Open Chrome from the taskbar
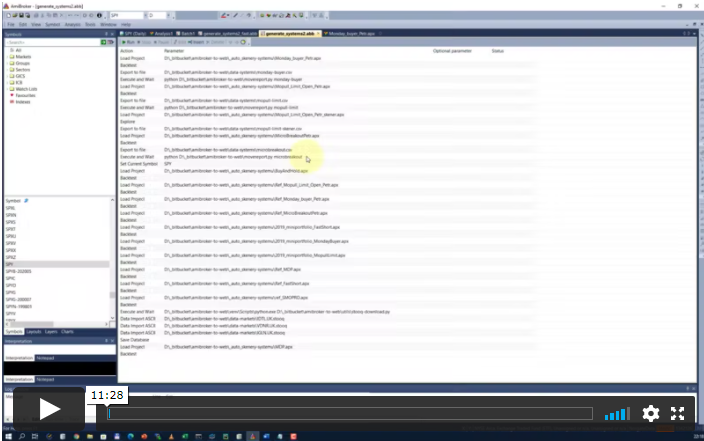 [76, 436]
